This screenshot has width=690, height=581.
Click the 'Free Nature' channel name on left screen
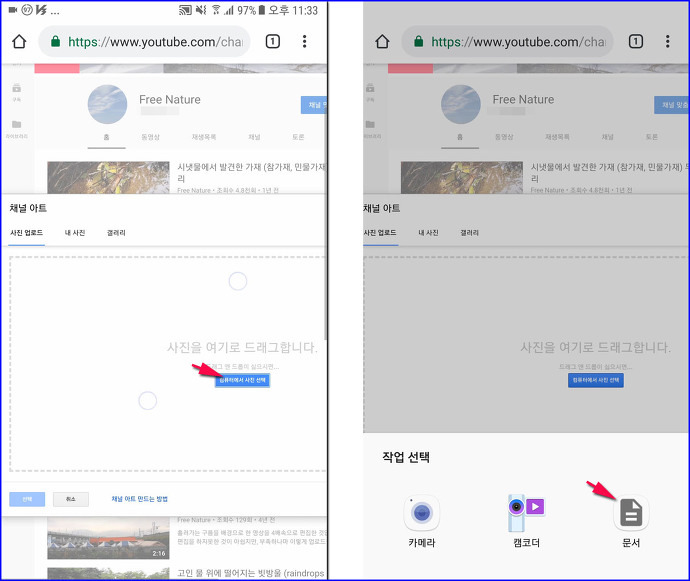pos(170,99)
